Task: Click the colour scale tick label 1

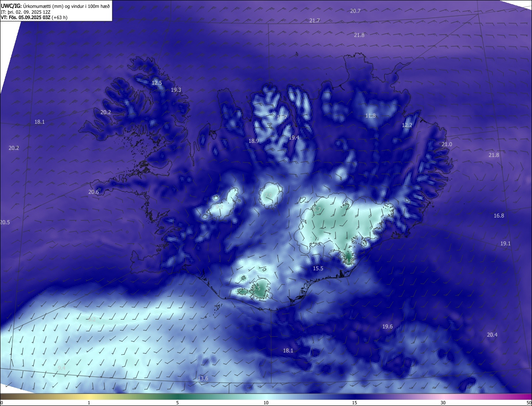Action: (x=89, y=403)
